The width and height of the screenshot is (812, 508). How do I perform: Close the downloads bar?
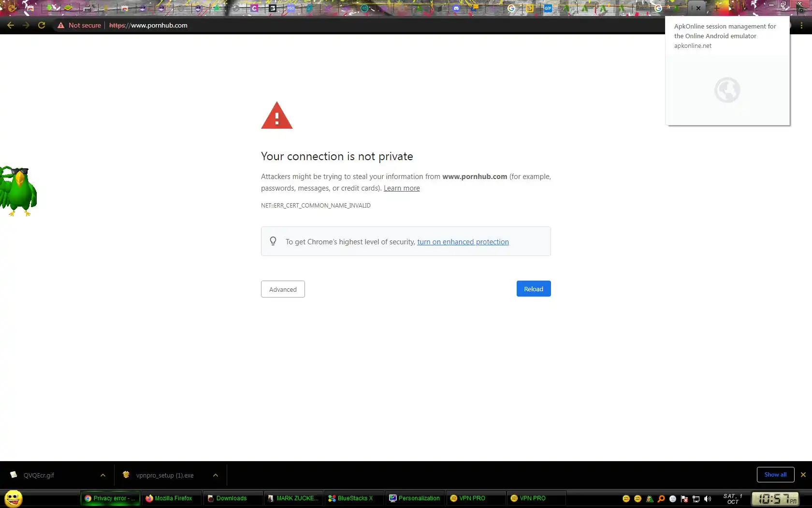[803, 475]
